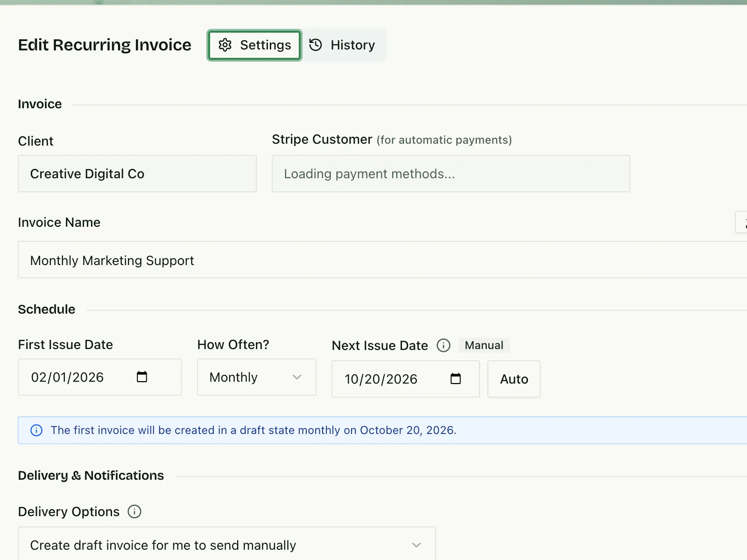Image resolution: width=747 pixels, height=560 pixels.
Task: Click the Invoice Name text field
Action: click(382, 259)
